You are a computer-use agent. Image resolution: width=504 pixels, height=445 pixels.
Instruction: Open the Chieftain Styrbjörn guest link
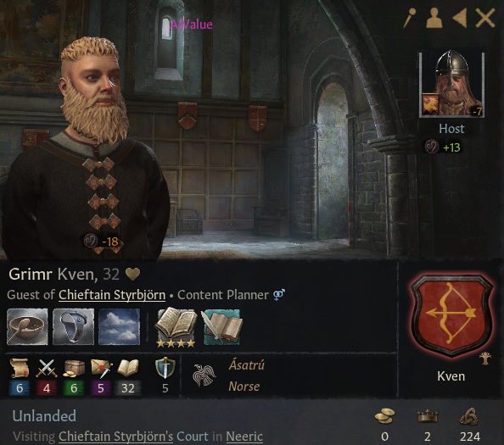tap(112, 295)
